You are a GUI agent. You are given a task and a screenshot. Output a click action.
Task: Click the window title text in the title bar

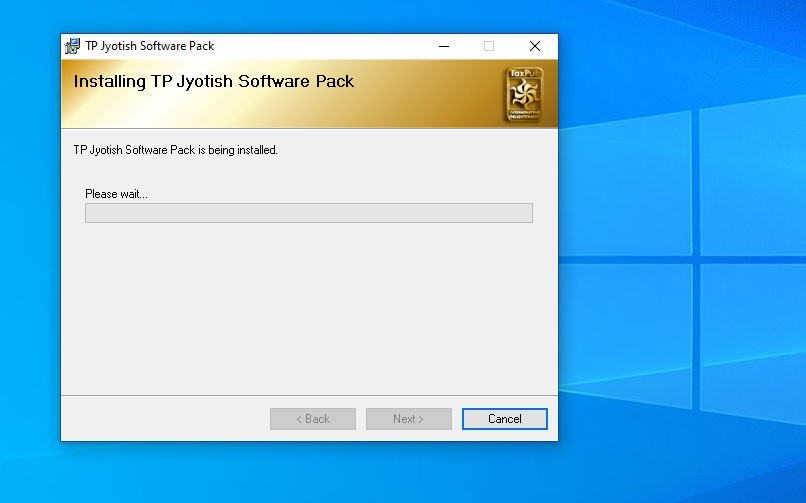click(150, 46)
